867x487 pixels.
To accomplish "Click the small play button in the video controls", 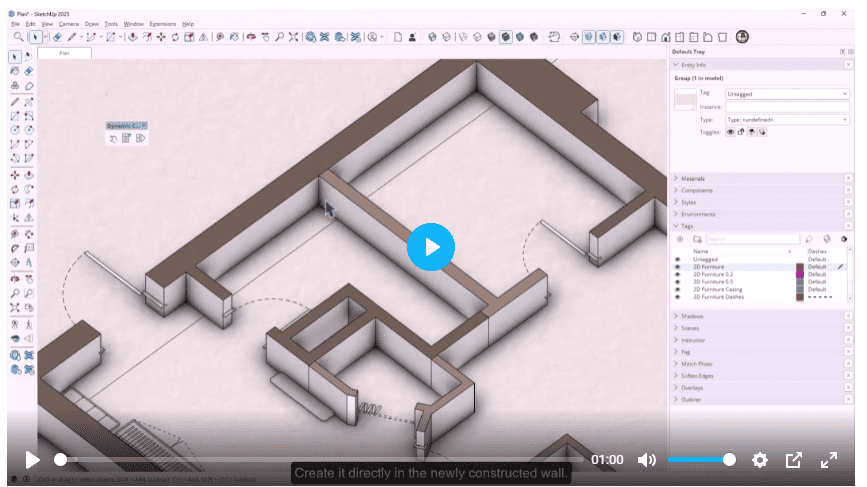I will coord(32,460).
